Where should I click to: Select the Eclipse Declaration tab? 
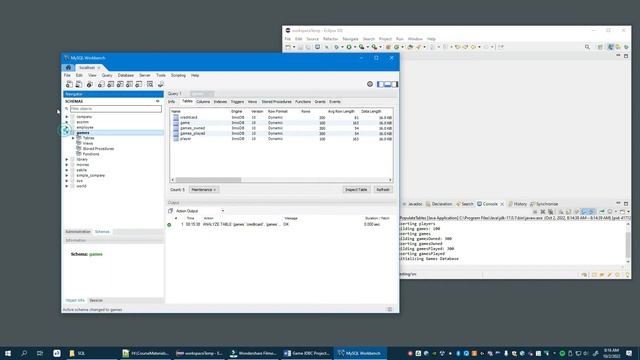pos(439,204)
